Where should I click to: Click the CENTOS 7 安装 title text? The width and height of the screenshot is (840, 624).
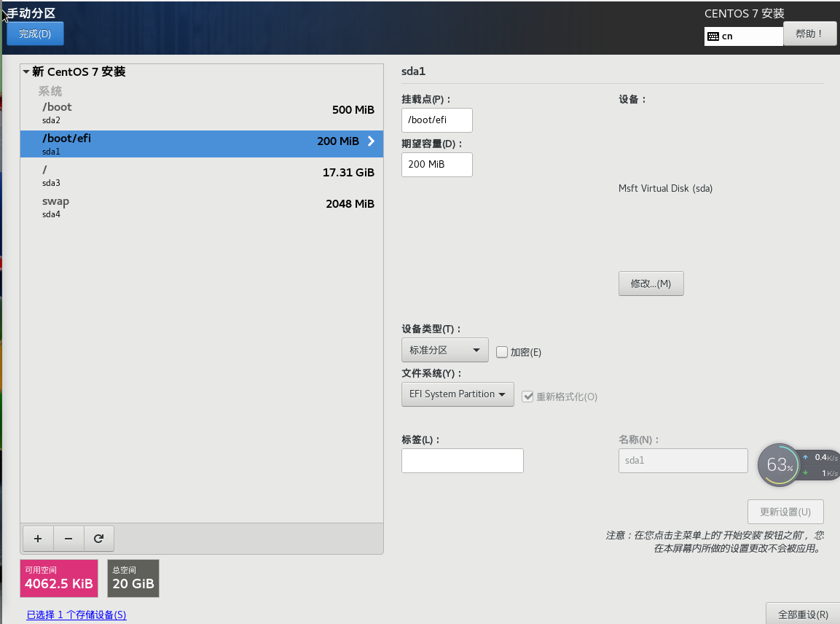pos(744,13)
